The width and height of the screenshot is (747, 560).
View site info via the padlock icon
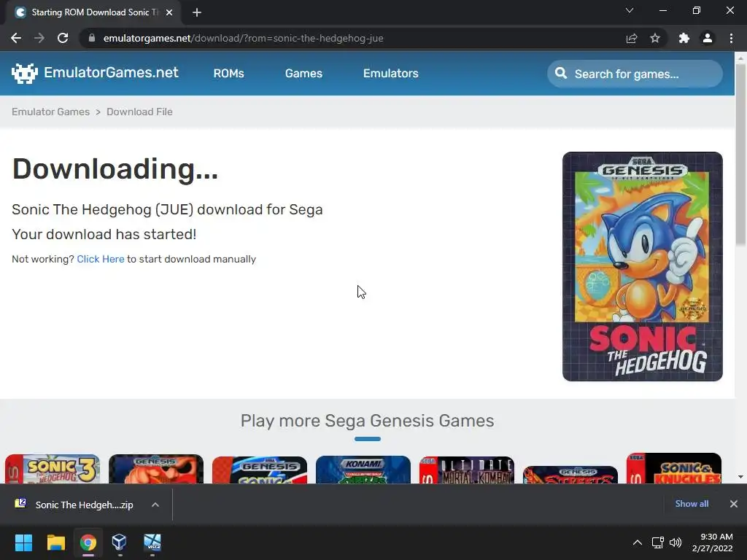click(92, 38)
